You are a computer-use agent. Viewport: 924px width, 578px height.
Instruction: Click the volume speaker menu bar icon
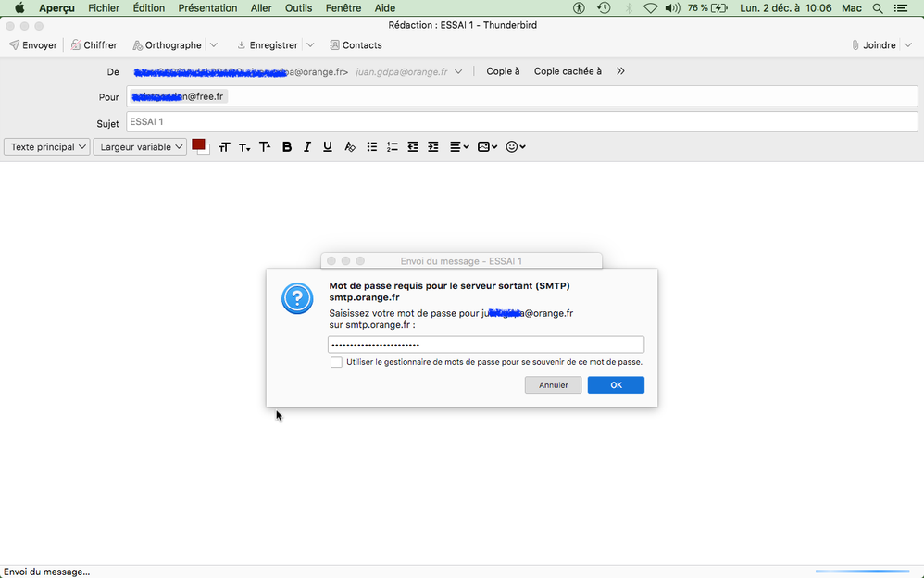tap(672, 8)
